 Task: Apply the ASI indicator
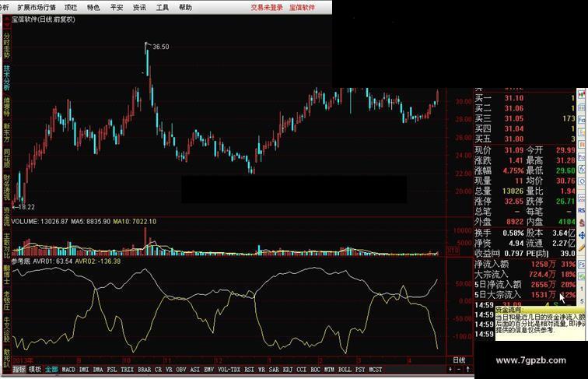click(195, 370)
